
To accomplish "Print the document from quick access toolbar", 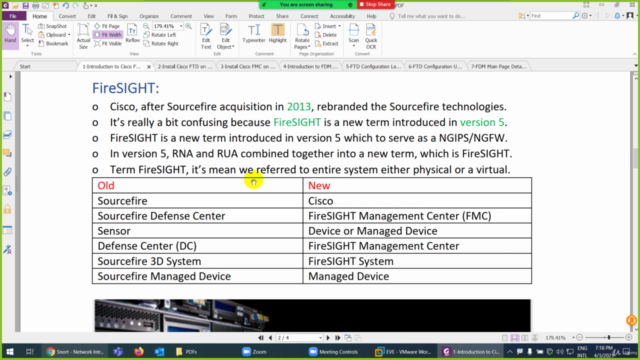I will pyautogui.click(x=36, y=5).
